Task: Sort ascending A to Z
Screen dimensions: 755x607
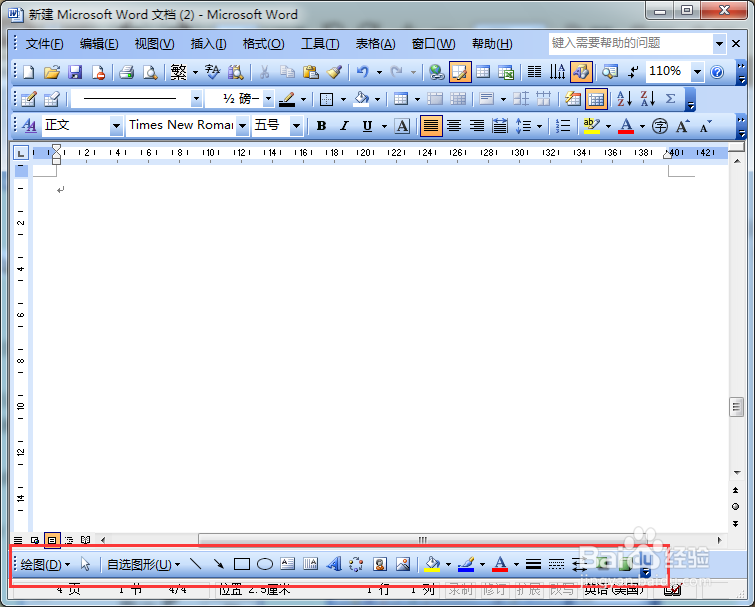Action: pos(624,99)
